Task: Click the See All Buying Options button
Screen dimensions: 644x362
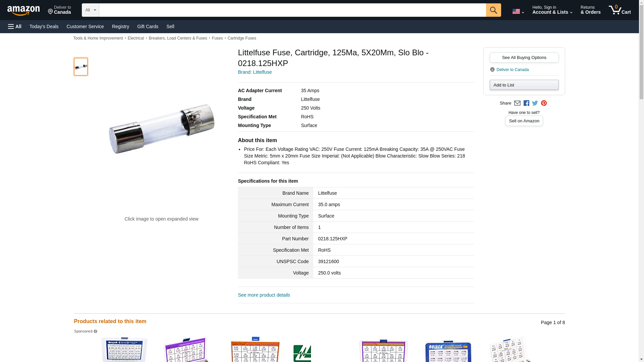Action: click(x=524, y=57)
